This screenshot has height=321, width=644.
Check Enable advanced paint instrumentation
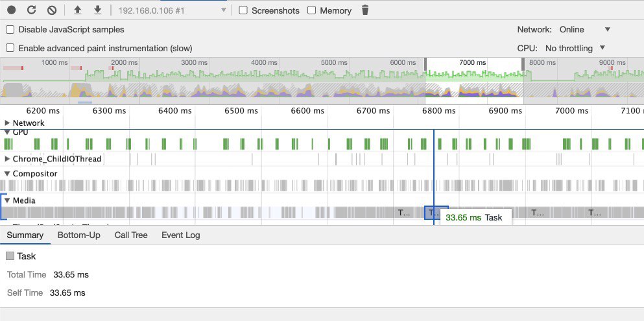(10, 48)
